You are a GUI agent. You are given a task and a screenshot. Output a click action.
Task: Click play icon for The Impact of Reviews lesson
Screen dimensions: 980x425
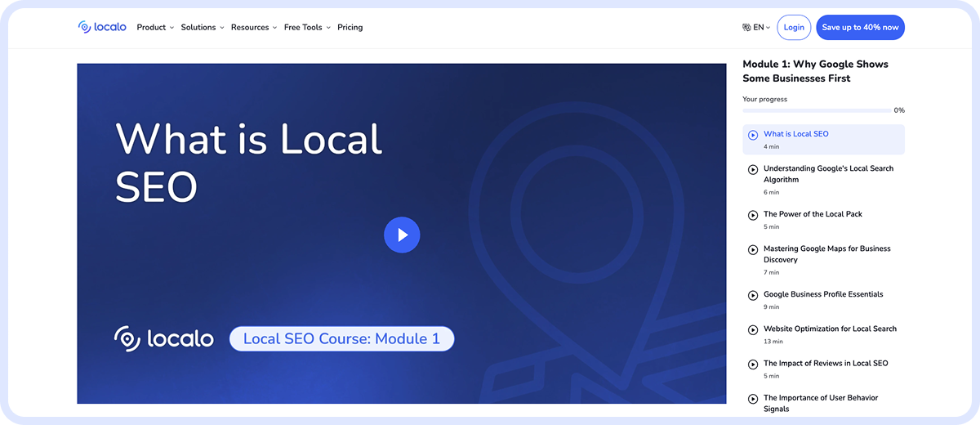coord(753,364)
